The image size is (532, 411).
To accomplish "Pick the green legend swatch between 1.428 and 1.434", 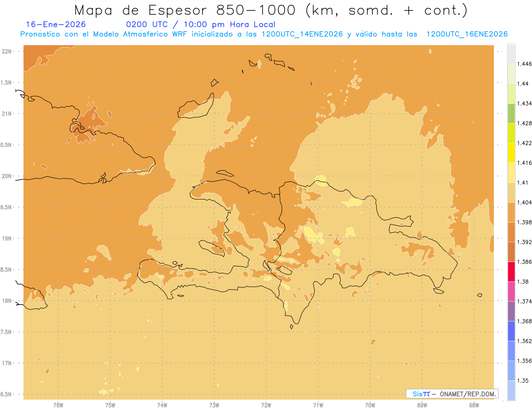I will 511,113.
